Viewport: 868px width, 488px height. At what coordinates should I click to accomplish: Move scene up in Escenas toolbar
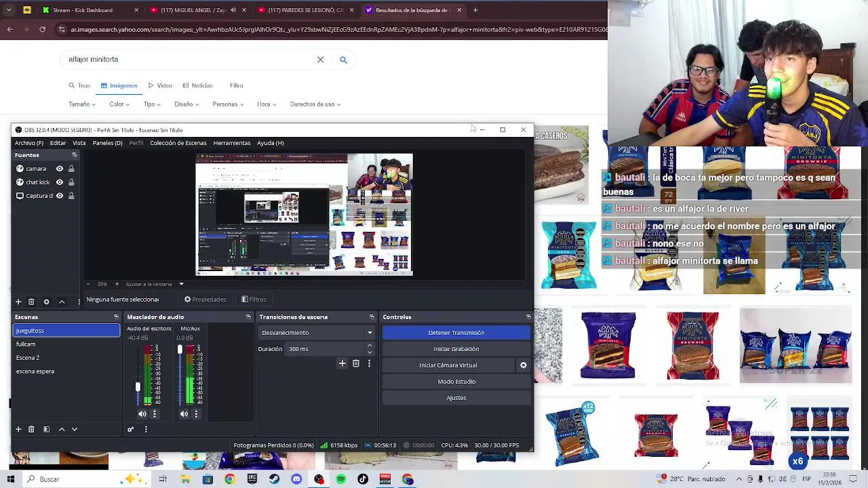point(62,429)
